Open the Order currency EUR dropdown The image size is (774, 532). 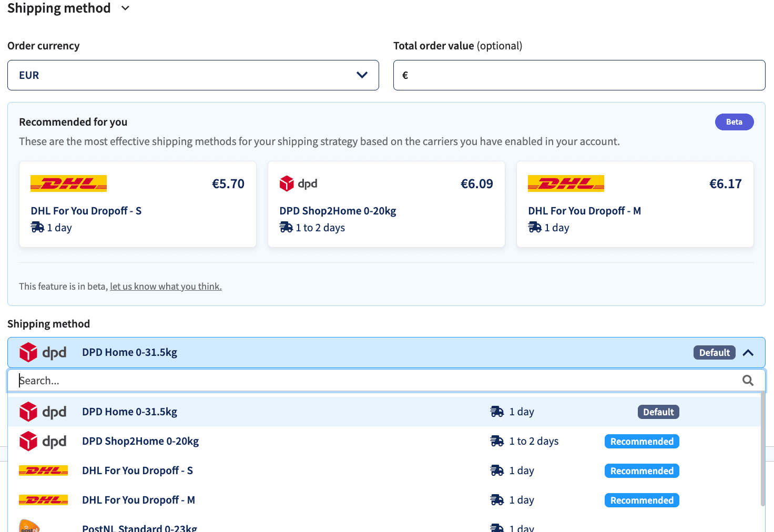(x=193, y=75)
